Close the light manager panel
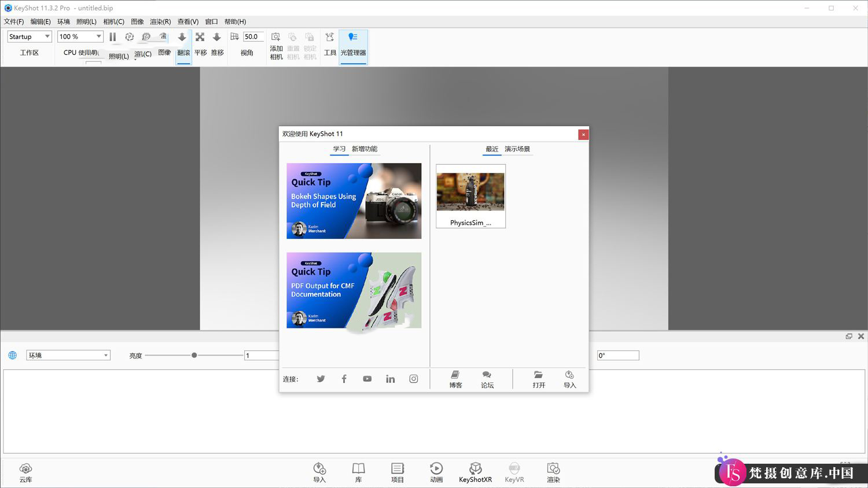 point(861,336)
